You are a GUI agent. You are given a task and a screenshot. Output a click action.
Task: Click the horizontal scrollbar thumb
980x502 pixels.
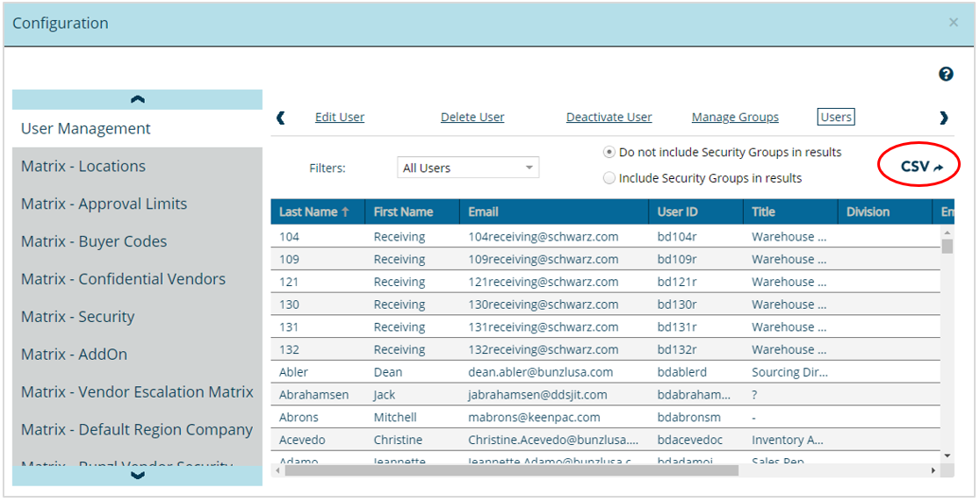(x=511, y=470)
